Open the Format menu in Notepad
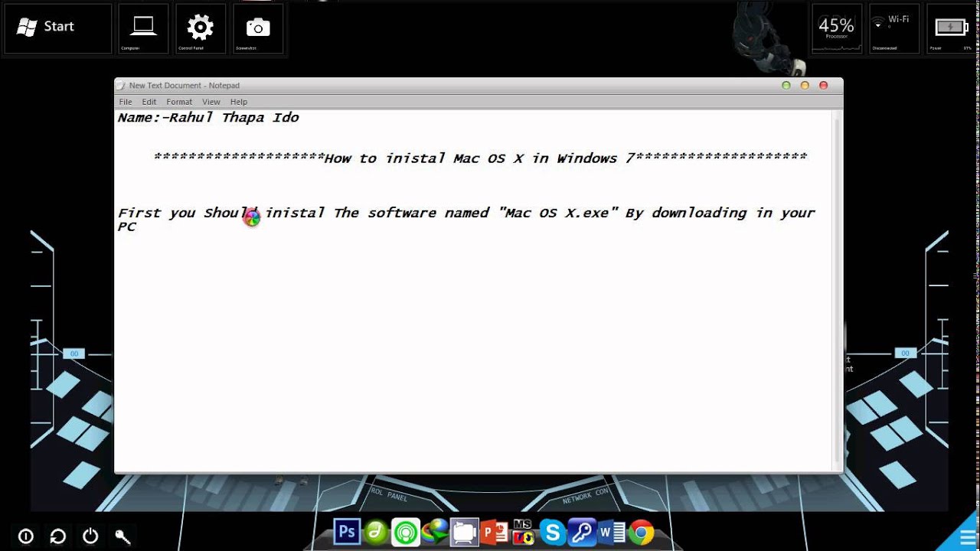Image resolution: width=980 pixels, height=551 pixels. tap(179, 102)
